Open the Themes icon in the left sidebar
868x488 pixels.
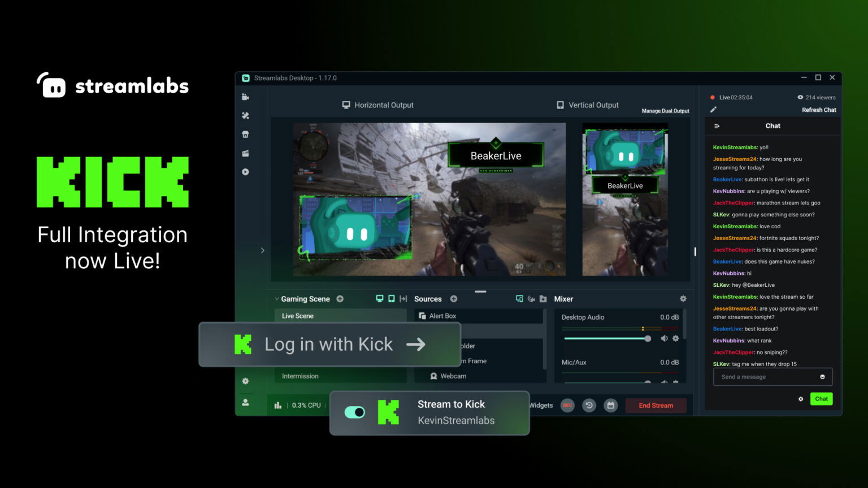[245, 115]
